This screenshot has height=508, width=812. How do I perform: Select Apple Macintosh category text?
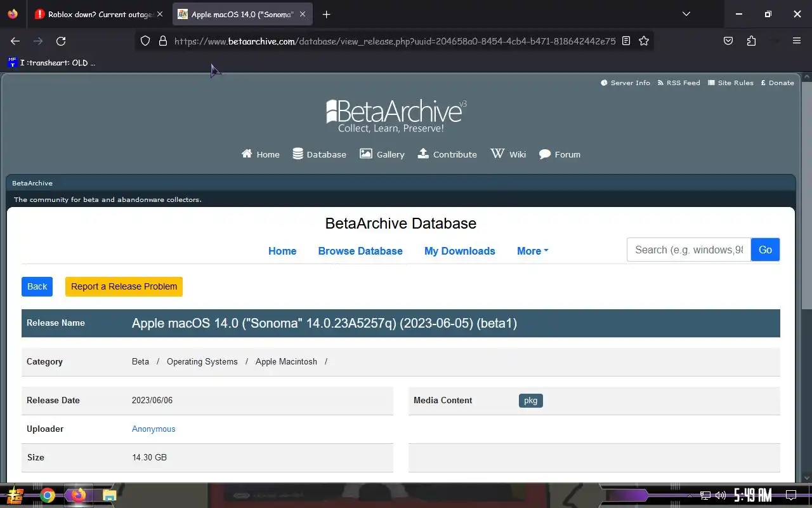[x=286, y=361]
